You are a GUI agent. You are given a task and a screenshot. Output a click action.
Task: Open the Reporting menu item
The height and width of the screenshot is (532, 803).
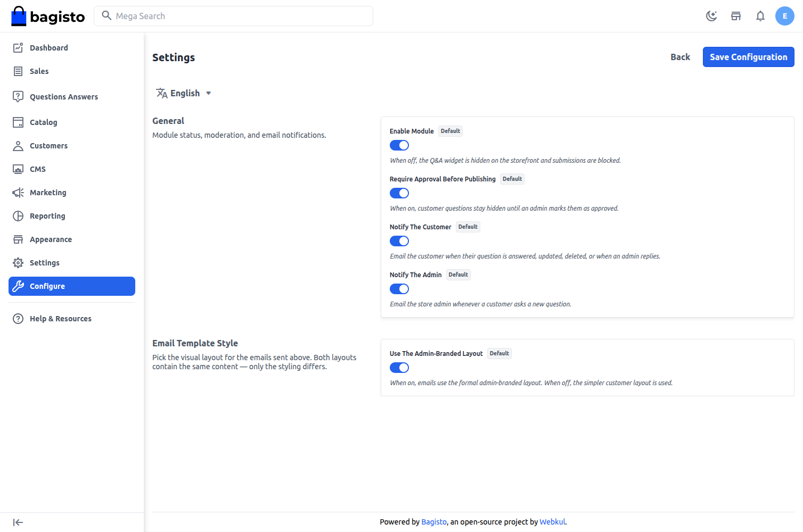coord(72,216)
